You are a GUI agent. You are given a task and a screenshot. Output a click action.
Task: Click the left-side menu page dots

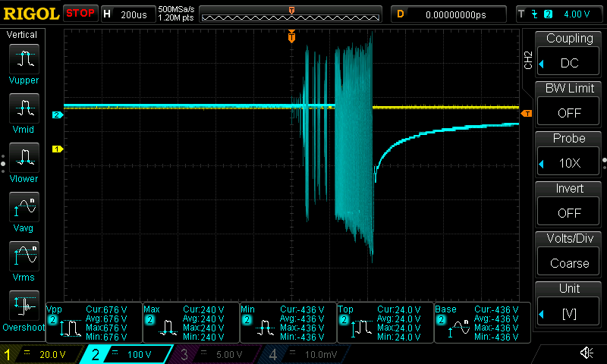pyautogui.click(x=3, y=164)
